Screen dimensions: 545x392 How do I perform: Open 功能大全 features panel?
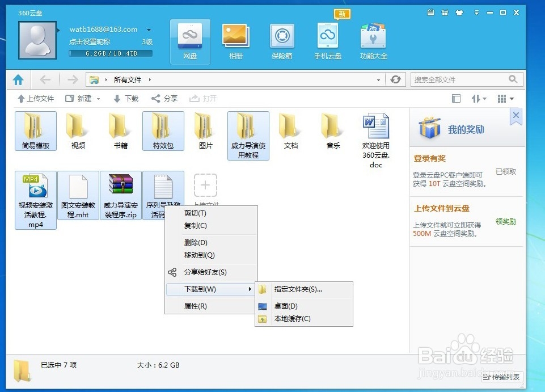click(x=374, y=40)
